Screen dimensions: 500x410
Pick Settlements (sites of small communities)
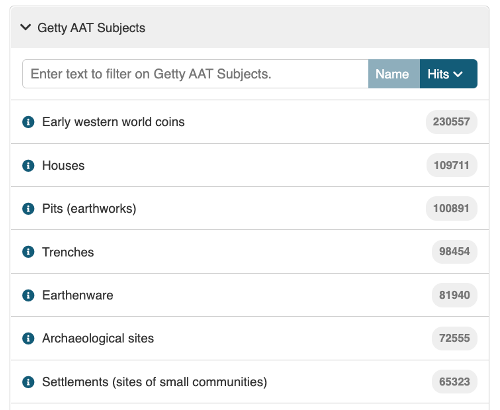[x=155, y=382]
